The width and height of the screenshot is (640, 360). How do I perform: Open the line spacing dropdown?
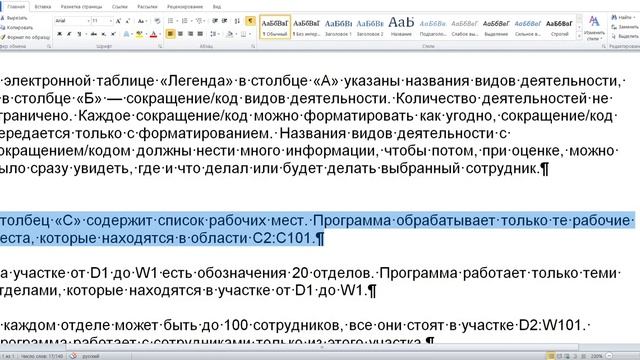[x=214, y=34]
